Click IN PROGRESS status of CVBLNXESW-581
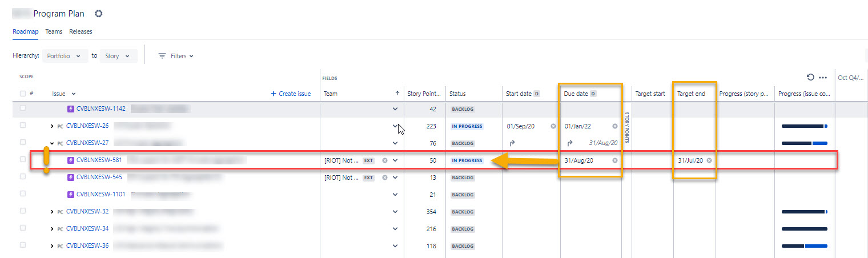 point(467,161)
